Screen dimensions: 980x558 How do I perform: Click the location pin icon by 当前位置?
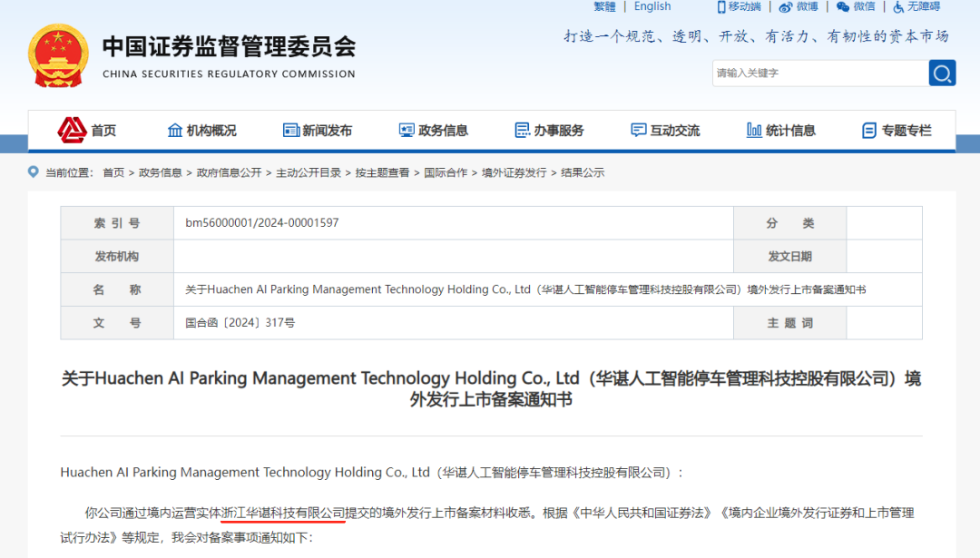tap(34, 171)
